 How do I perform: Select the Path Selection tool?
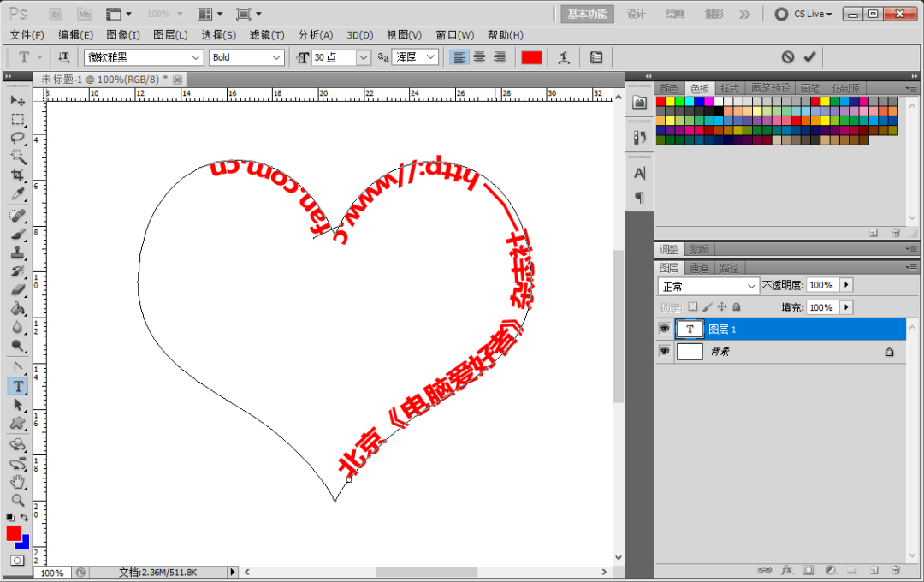tap(18, 405)
